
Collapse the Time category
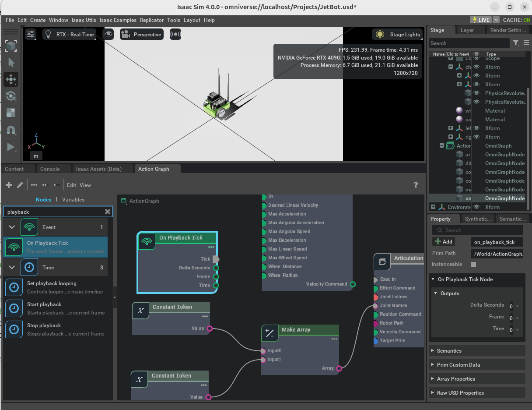pos(12,267)
